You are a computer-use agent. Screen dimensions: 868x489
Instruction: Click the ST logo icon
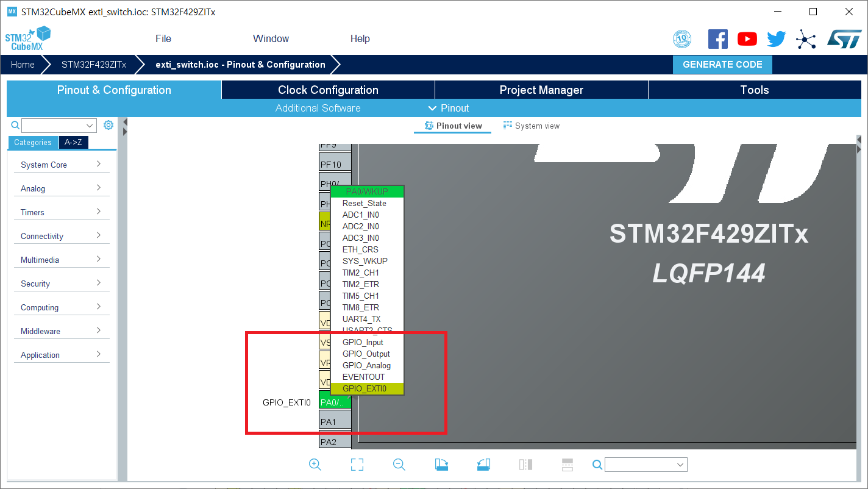(844, 39)
